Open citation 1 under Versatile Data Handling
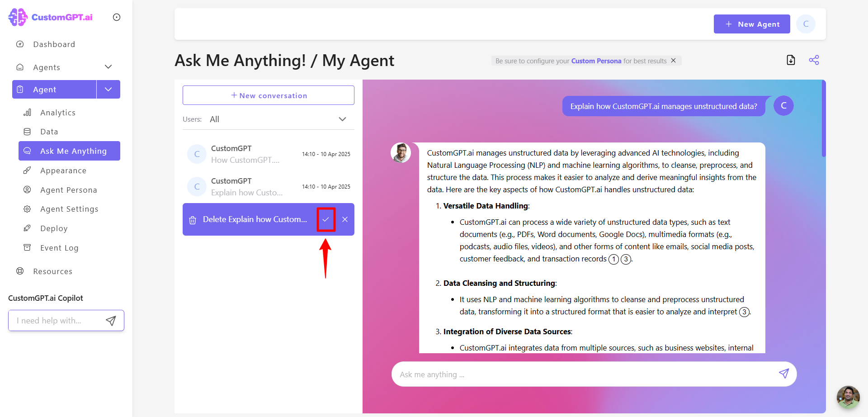868x417 pixels. [613, 259]
